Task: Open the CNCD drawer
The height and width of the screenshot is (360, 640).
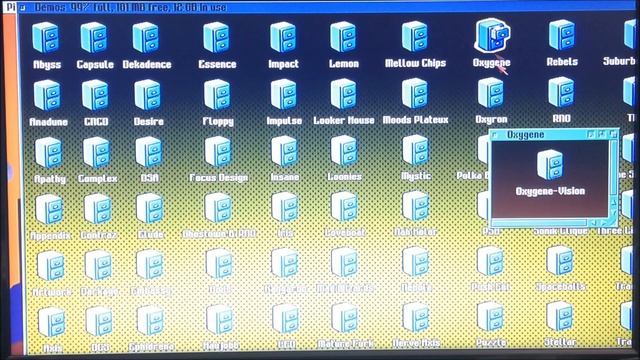Action: 96,96
